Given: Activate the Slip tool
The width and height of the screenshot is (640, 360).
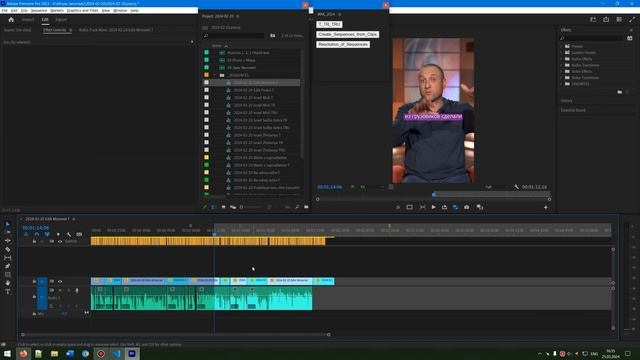Looking at the screenshot, I should pos(8,258).
